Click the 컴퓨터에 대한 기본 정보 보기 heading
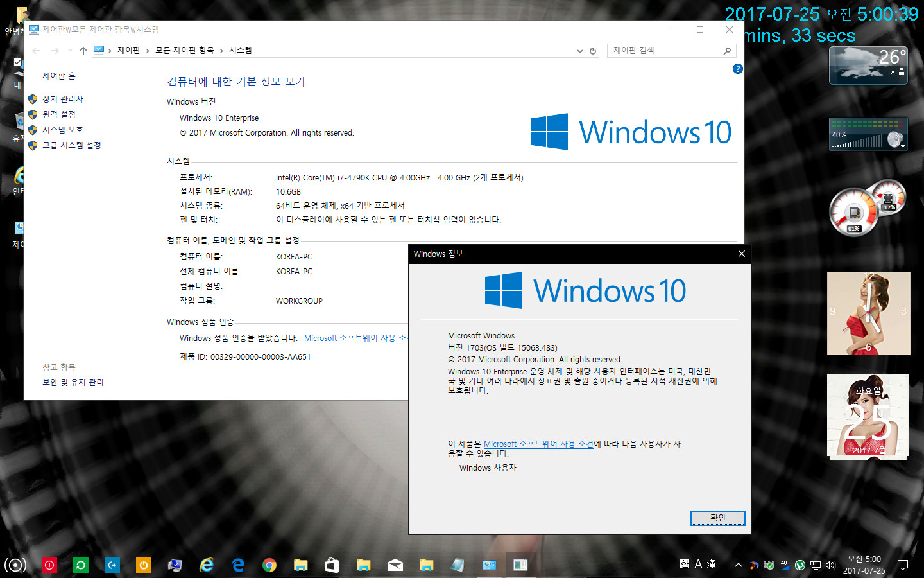This screenshot has width=924, height=578. 236,82
